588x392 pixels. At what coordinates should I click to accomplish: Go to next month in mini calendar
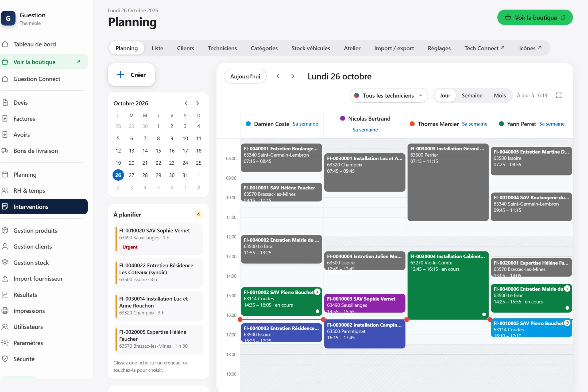click(x=198, y=103)
